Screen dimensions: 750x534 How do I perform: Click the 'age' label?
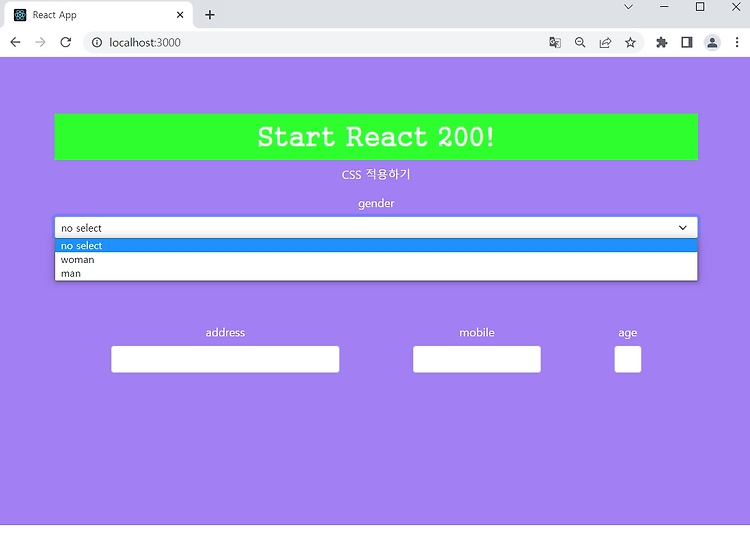628,333
